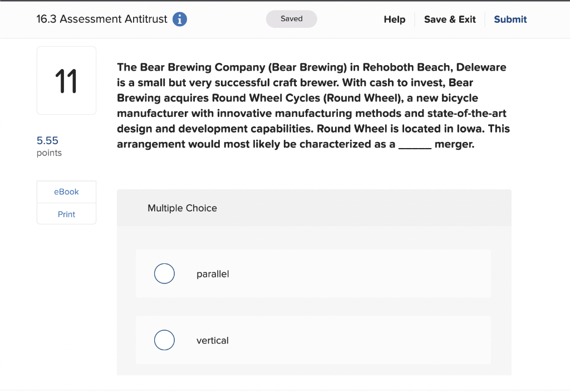
Task: Click the question number 11 card
Action: (66, 80)
